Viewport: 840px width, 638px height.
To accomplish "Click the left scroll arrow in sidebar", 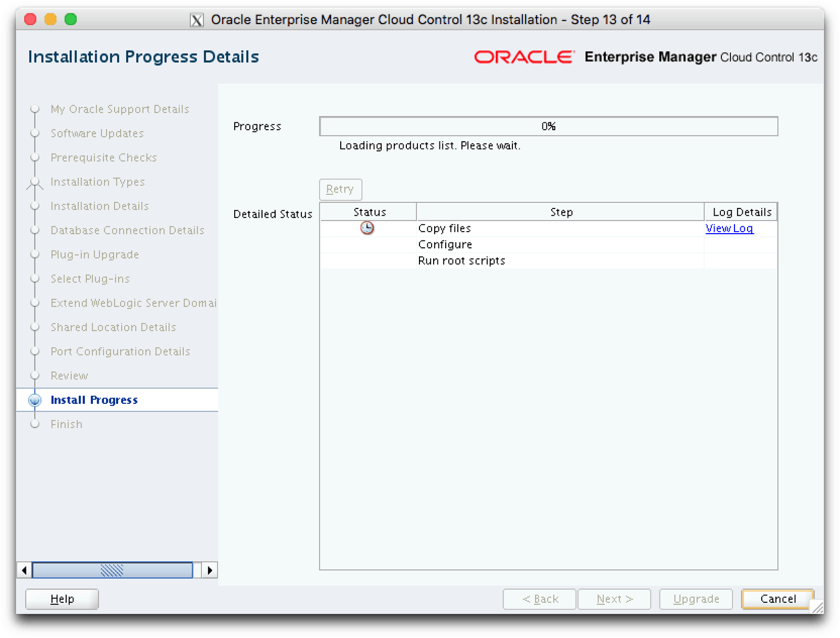I will [x=24, y=570].
